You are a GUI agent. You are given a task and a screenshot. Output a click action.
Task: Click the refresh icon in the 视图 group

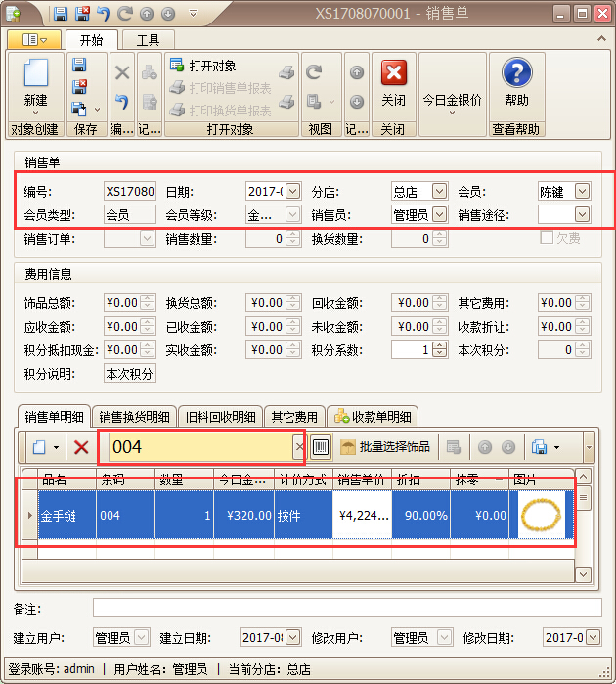(314, 72)
